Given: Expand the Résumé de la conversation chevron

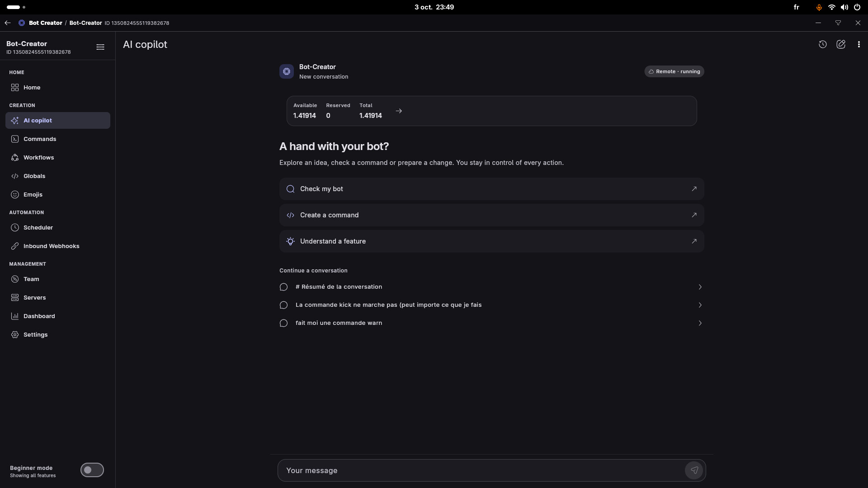Looking at the screenshot, I should coord(700,287).
